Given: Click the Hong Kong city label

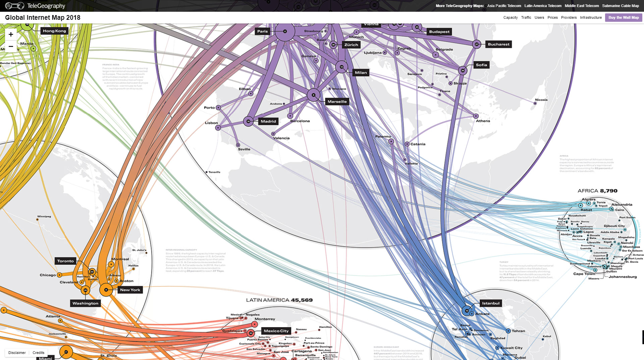Looking at the screenshot, I should tap(54, 31).
